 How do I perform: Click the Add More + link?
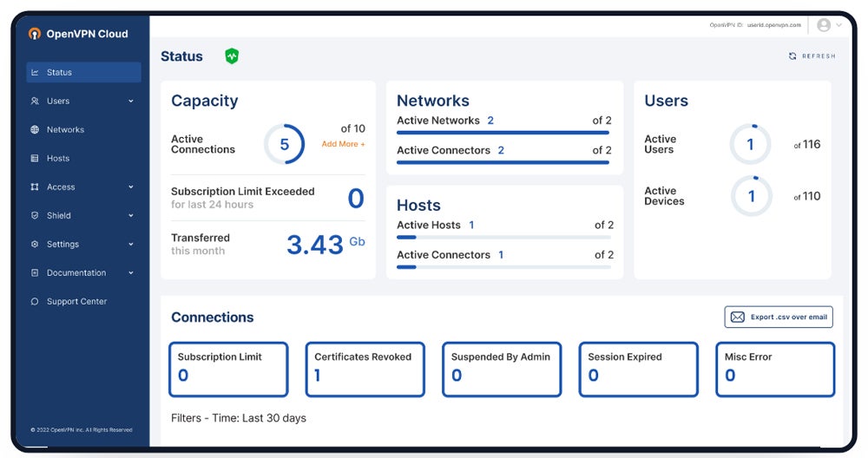[343, 144]
